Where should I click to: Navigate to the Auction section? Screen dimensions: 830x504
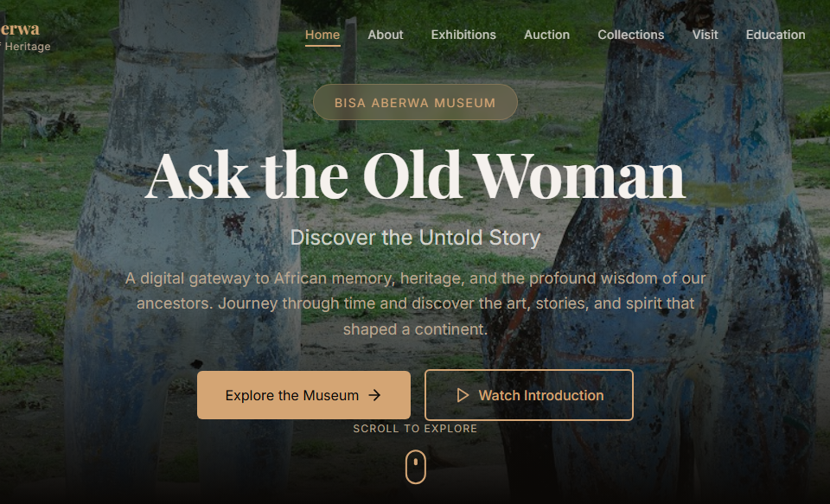click(x=546, y=35)
